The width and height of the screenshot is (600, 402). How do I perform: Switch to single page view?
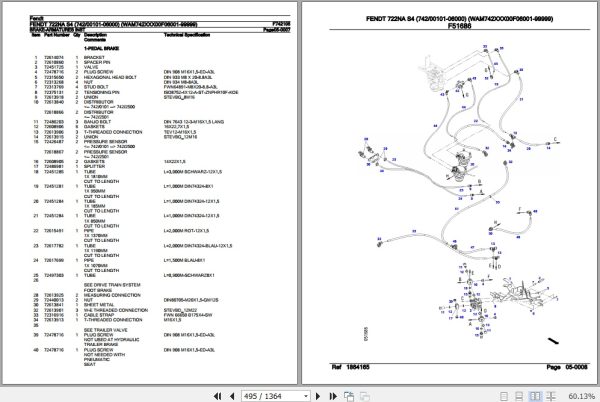click(x=504, y=396)
